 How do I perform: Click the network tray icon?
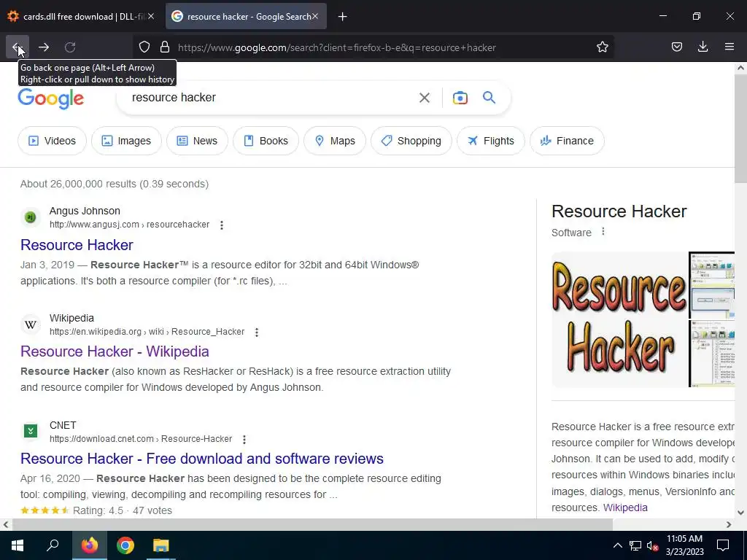pos(635,545)
